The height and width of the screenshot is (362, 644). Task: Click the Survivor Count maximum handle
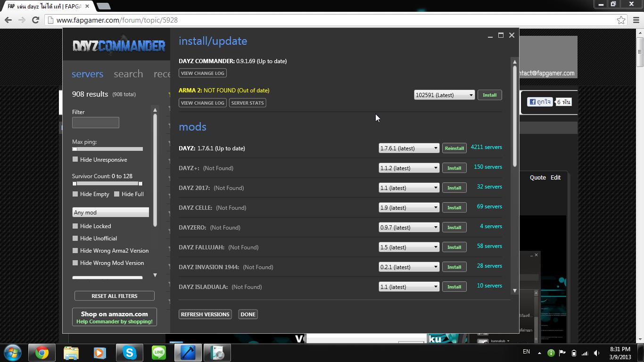(140, 183)
